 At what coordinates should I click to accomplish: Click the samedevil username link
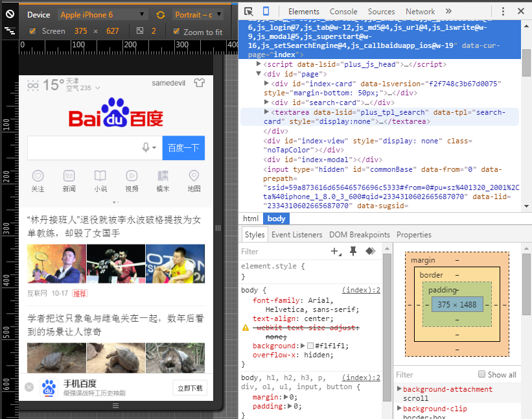[x=168, y=83]
